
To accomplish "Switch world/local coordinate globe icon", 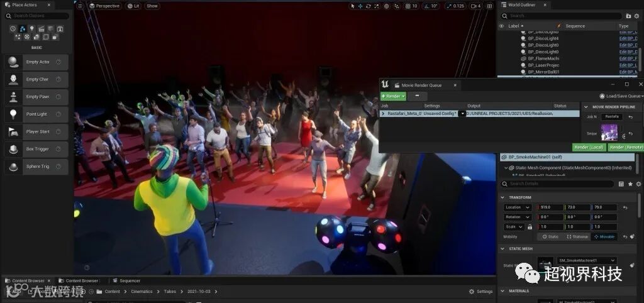I will pyautogui.click(x=387, y=6).
